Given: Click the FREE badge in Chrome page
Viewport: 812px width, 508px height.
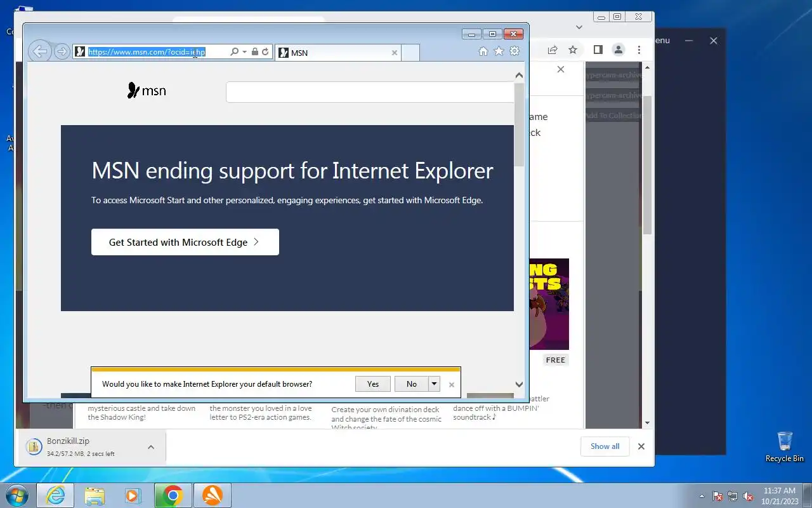Looking at the screenshot, I should [556, 360].
